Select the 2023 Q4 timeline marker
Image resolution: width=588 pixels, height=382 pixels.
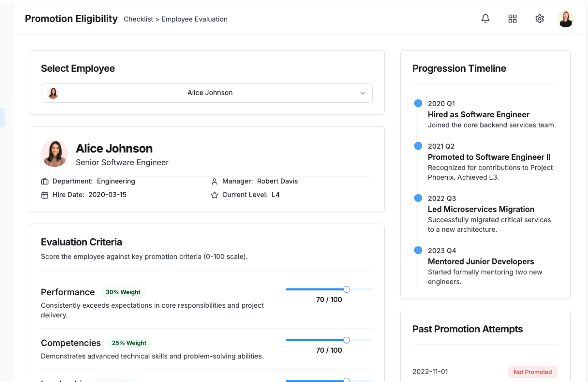[418, 250]
